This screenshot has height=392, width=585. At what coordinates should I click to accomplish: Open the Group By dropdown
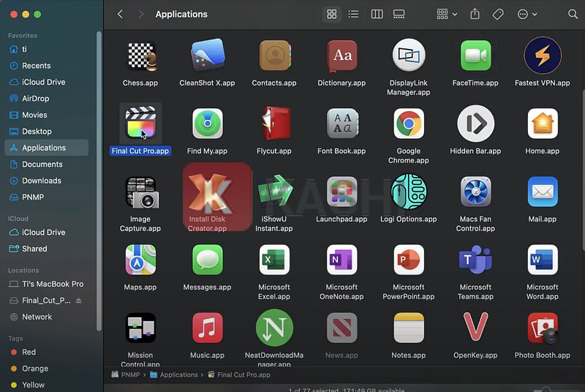[447, 14]
